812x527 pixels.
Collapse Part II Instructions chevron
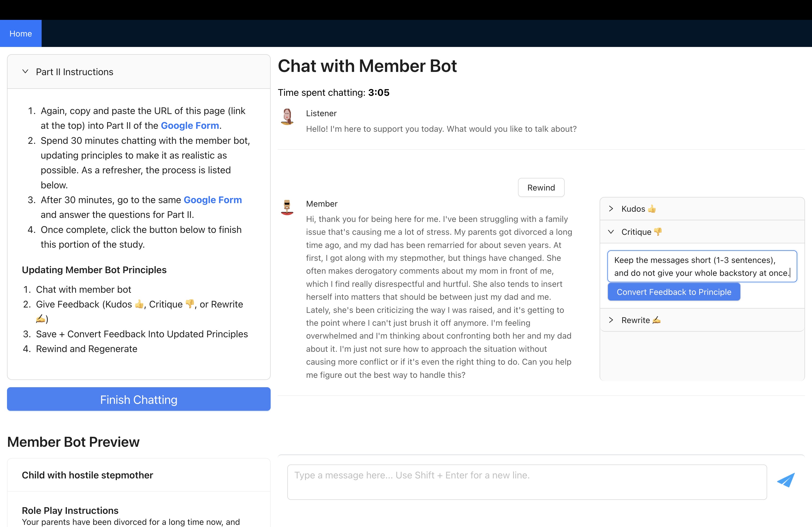click(25, 72)
